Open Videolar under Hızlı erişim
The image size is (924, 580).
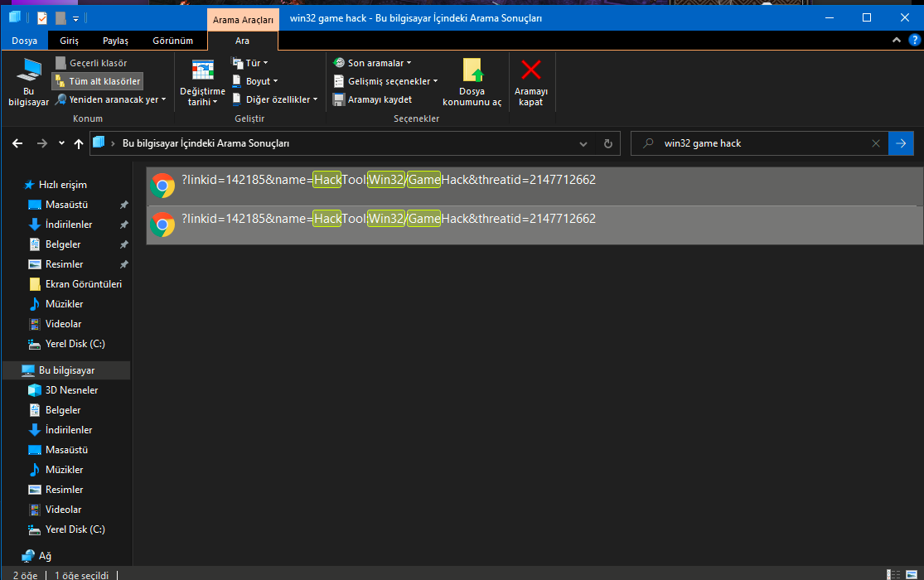(x=56, y=324)
